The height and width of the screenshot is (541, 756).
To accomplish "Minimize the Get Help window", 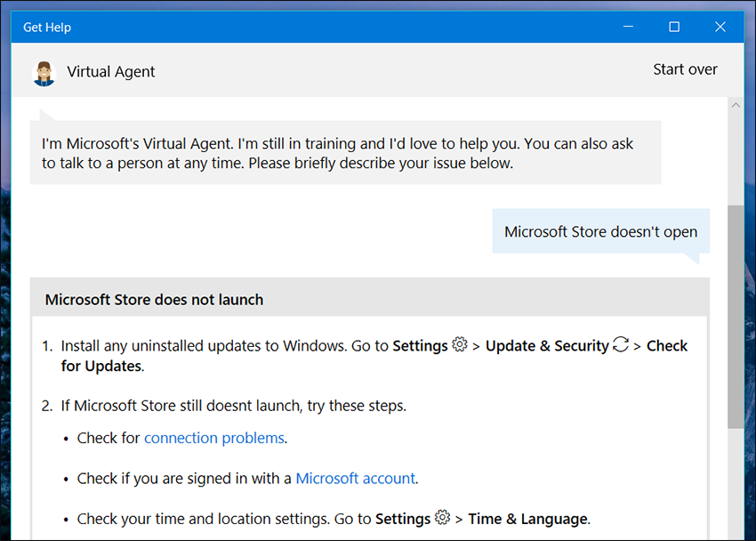I will click(x=628, y=27).
